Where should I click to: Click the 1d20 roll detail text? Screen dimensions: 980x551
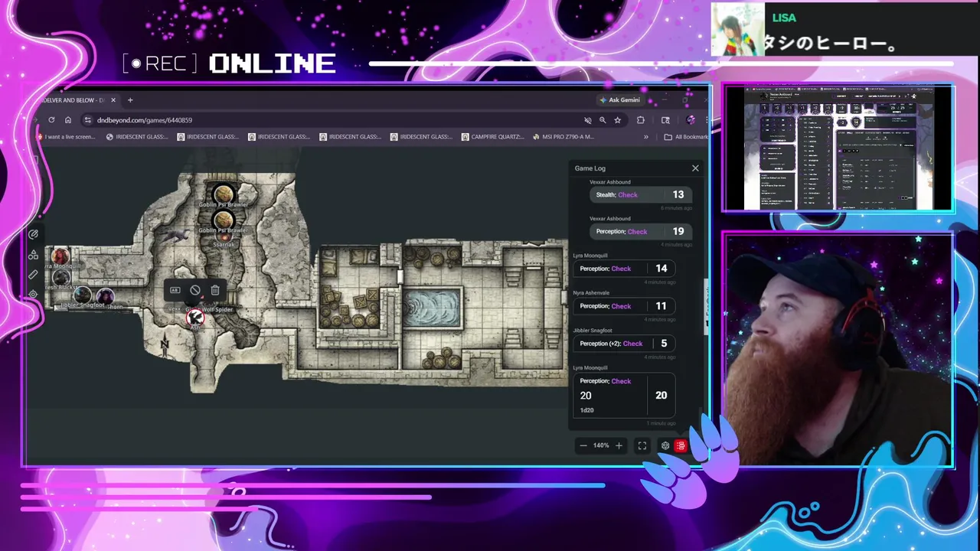[x=587, y=410]
